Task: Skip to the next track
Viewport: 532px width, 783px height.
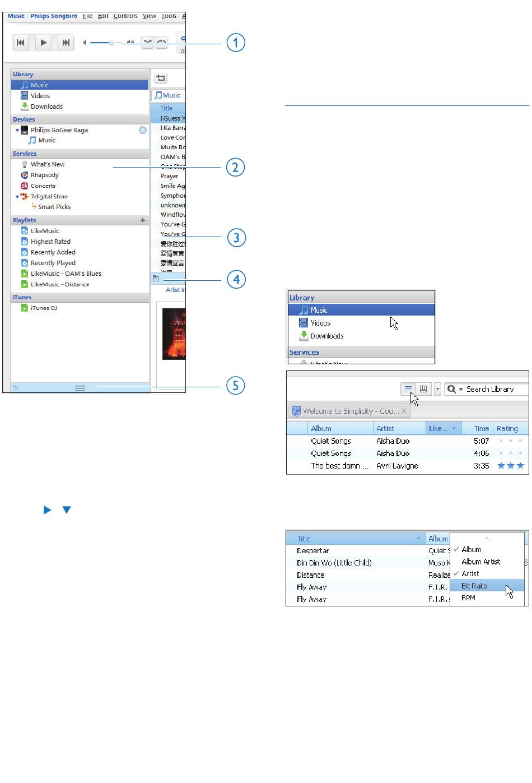Action: click(x=66, y=43)
